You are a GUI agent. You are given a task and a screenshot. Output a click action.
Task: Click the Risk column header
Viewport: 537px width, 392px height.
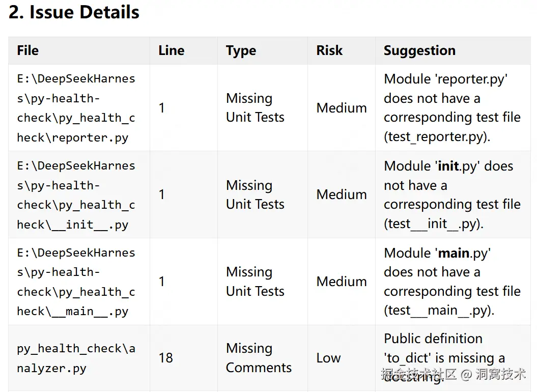pos(329,50)
